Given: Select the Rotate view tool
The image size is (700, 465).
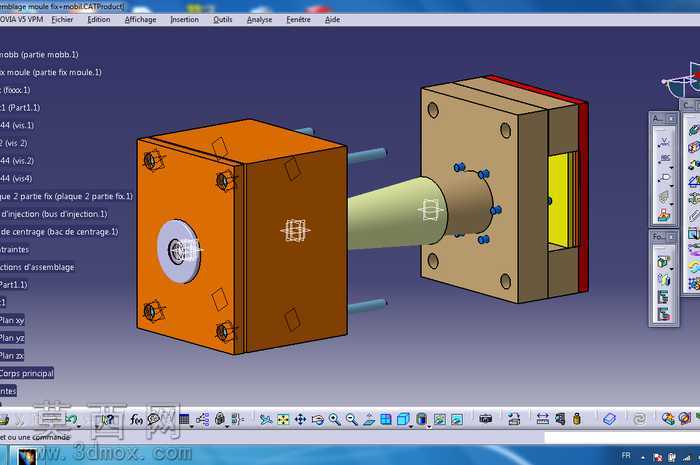Looking at the screenshot, I should 317,419.
